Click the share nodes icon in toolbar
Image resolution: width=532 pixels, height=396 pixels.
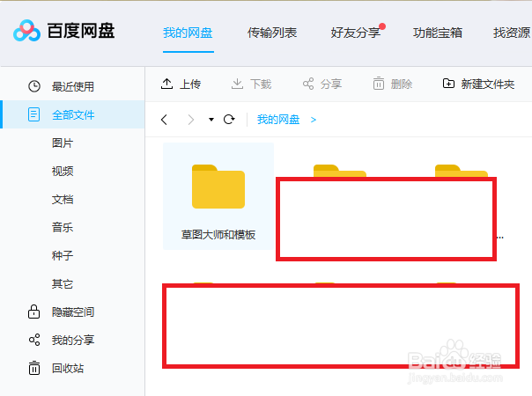click(308, 84)
